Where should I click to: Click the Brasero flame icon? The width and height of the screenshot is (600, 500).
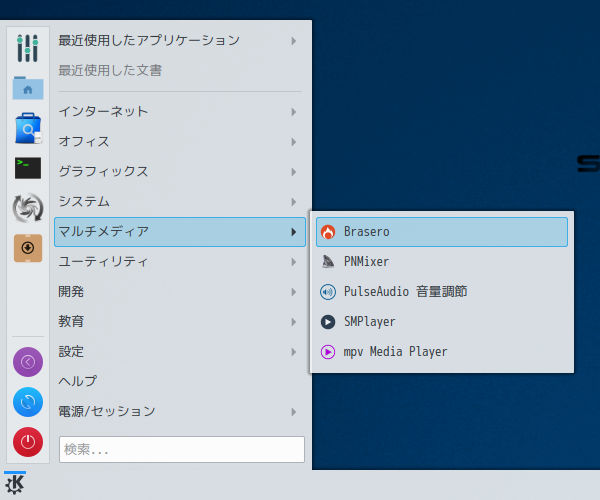(328, 232)
